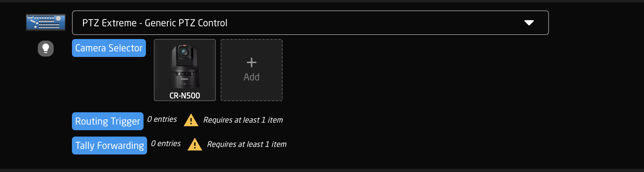644x172 pixels.
Task: Click the Canon PTZ camera picture
Action: pos(185,66)
